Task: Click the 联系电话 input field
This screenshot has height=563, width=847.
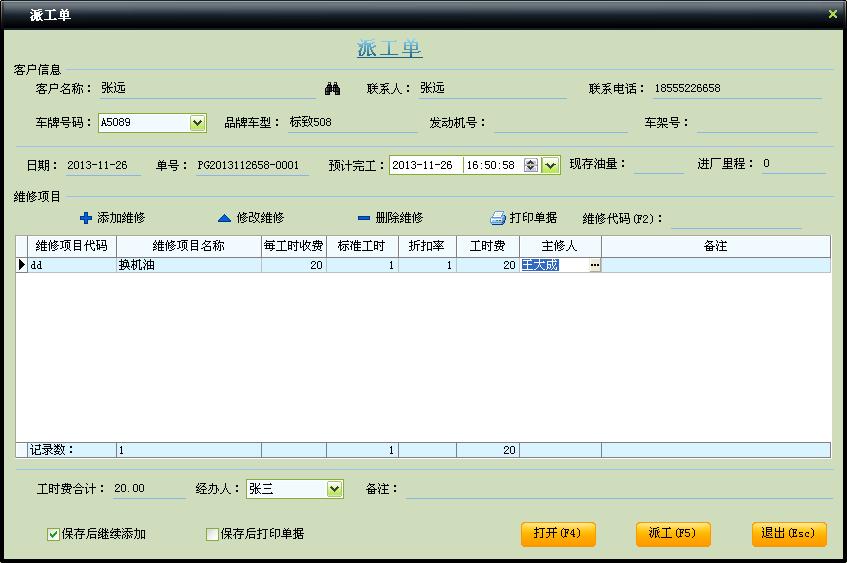Action: (x=737, y=89)
